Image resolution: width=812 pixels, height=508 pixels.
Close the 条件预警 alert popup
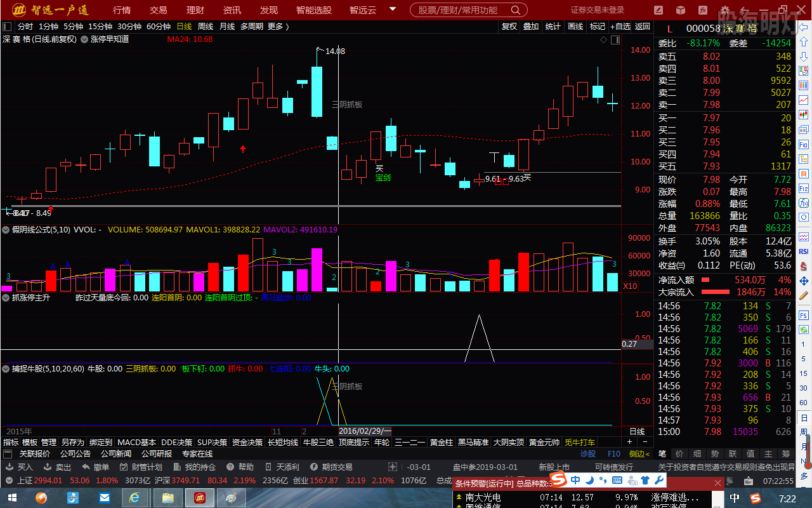pyautogui.click(x=717, y=483)
